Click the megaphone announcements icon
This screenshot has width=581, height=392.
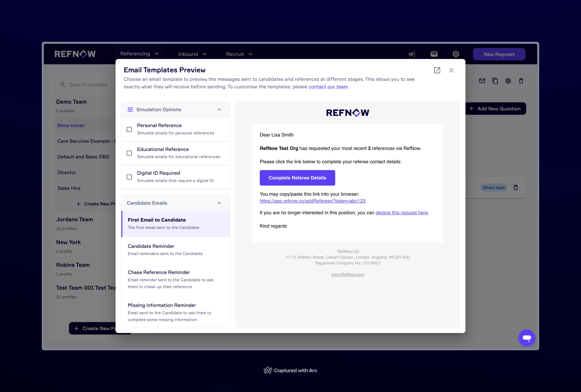pyautogui.click(x=412, y=54)
